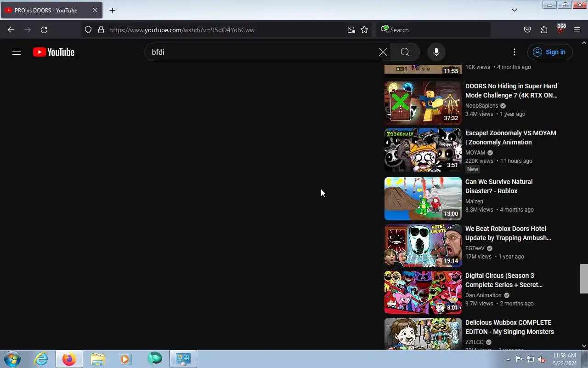588x368 pixels.
Task: Click the page vertical scrollbar thumb
Action: tap(584, 279)
